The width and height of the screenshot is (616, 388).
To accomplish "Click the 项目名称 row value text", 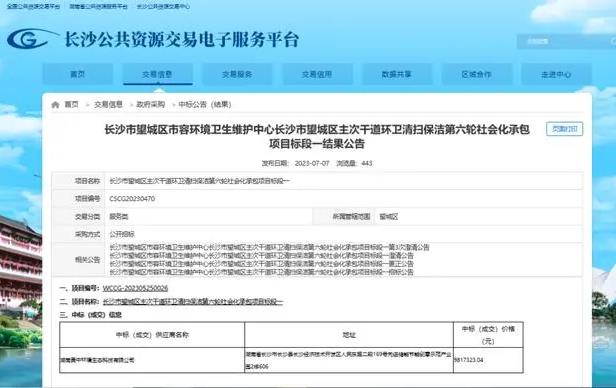I will [200, 181].
